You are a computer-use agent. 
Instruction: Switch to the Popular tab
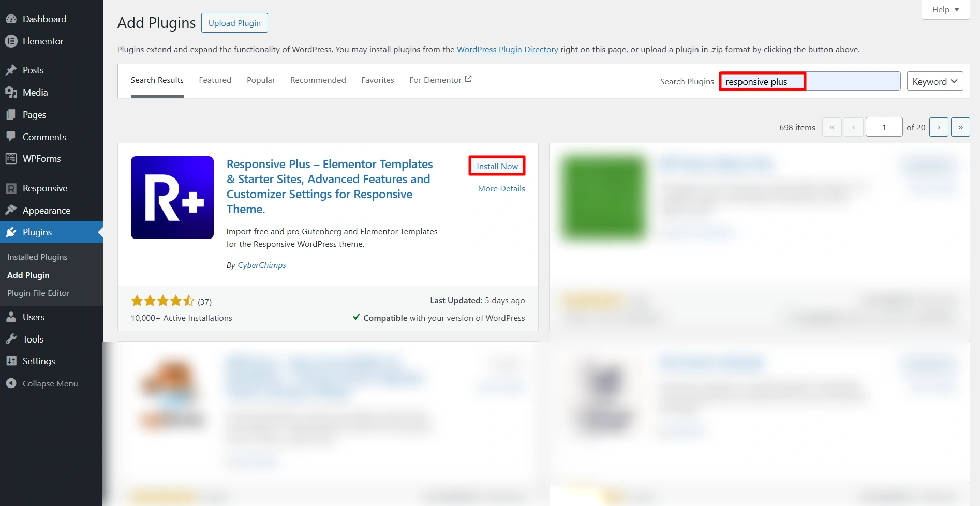tap(261, 80)
